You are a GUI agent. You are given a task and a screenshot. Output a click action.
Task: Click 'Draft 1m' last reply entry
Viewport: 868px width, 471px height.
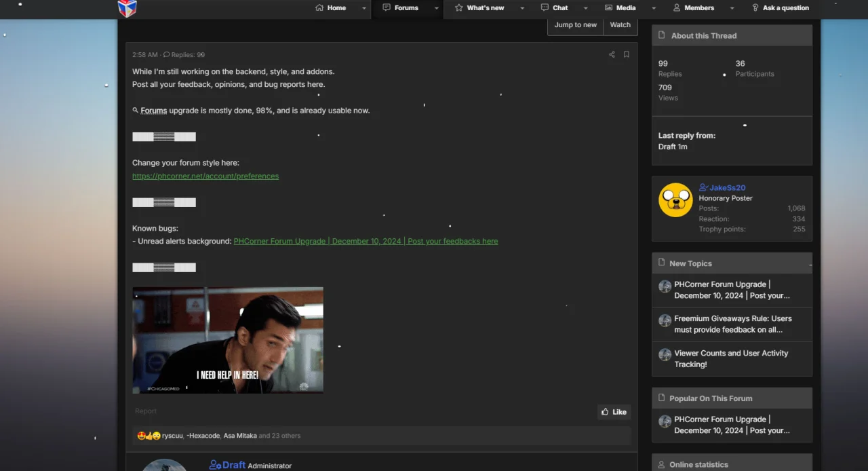[x=673, y=147]
